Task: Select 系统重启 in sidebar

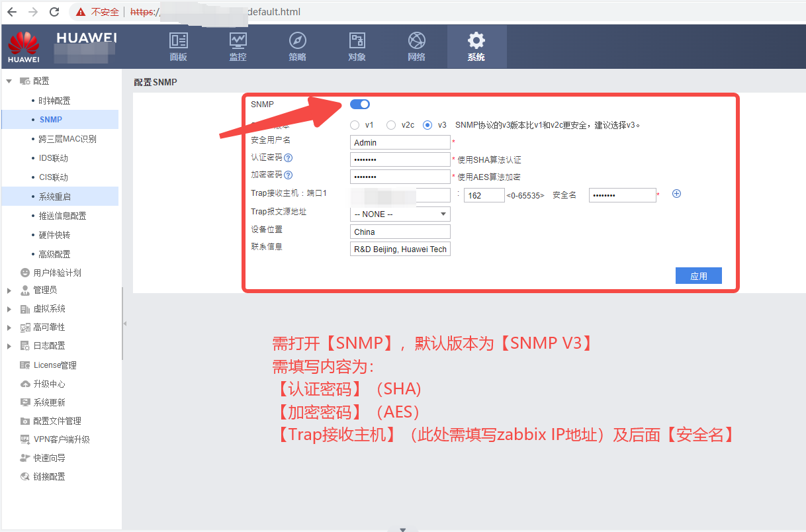Action: [x=55, y=197]
